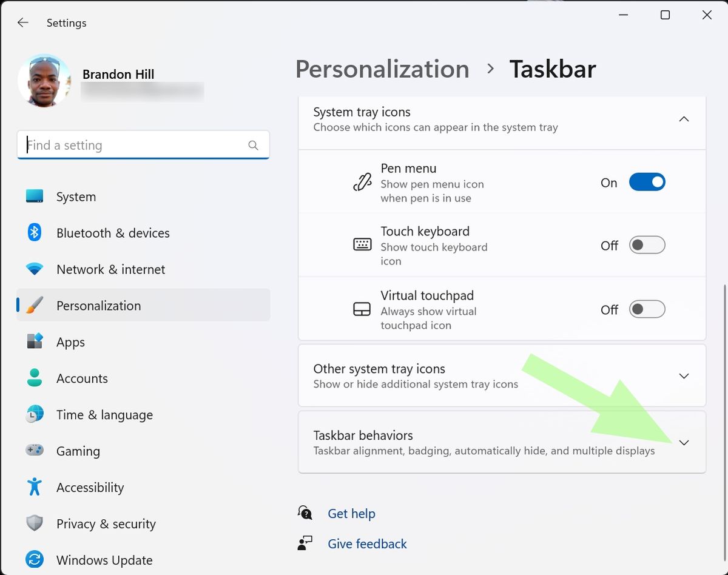Select Accessibility in the sidebar

pos(90,488)
